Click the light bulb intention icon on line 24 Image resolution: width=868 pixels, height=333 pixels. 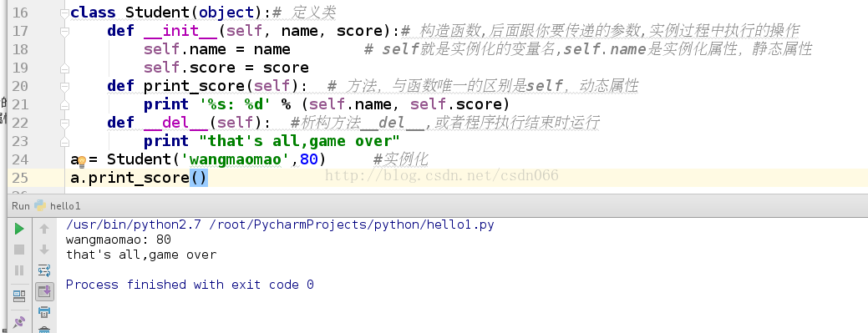[81, 162]
